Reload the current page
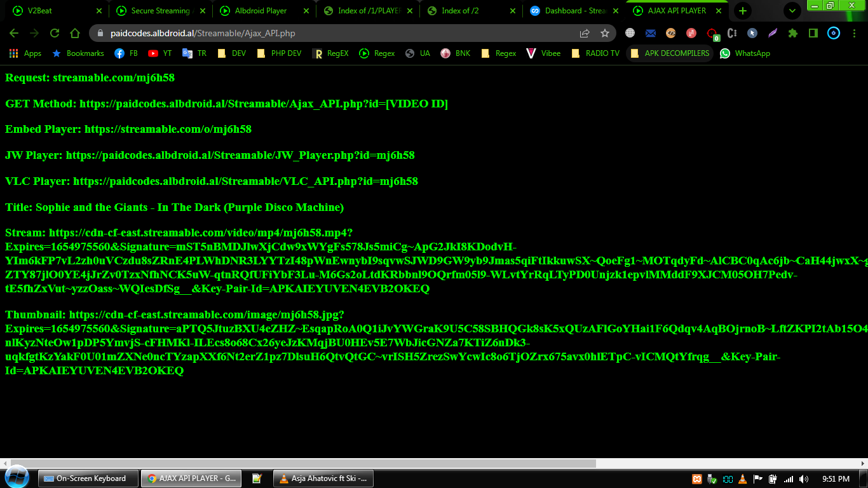The height and width of the screenshot is (488, 868). tap(55, 33)
